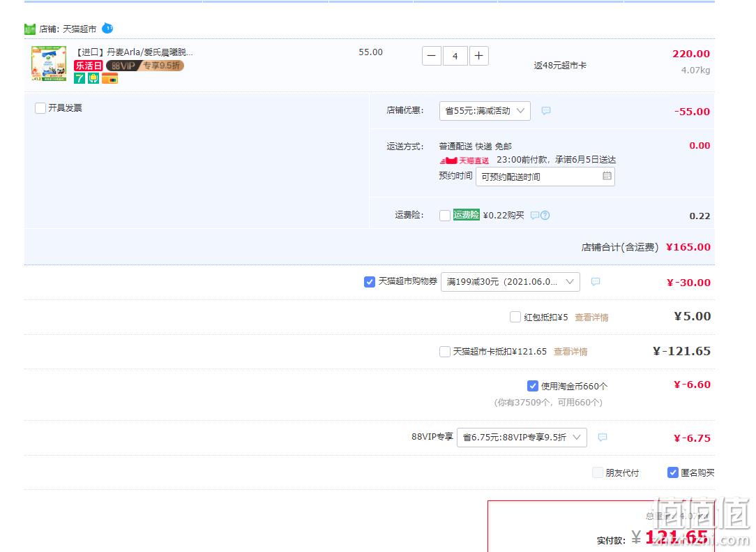This screenshot has width=756, height=552.
Task: Click the green shield guarantee icon
Action: point(93,78)
